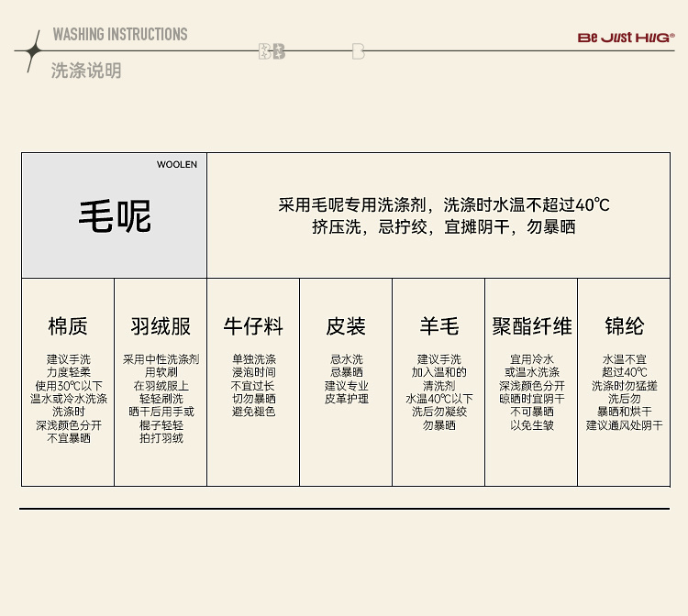688x616 pixels.
Task: Select the grey 毛呢 woolen cell
Action: [x=115, y=216]
